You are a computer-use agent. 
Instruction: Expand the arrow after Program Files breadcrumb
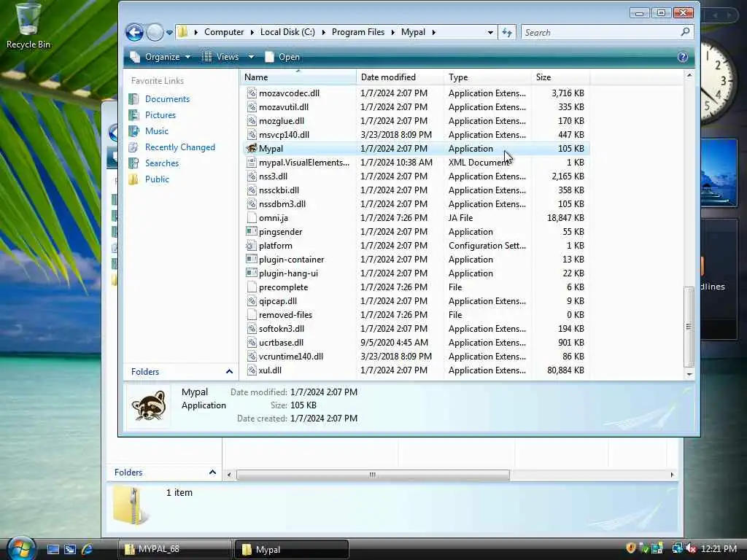pos(393,32)
